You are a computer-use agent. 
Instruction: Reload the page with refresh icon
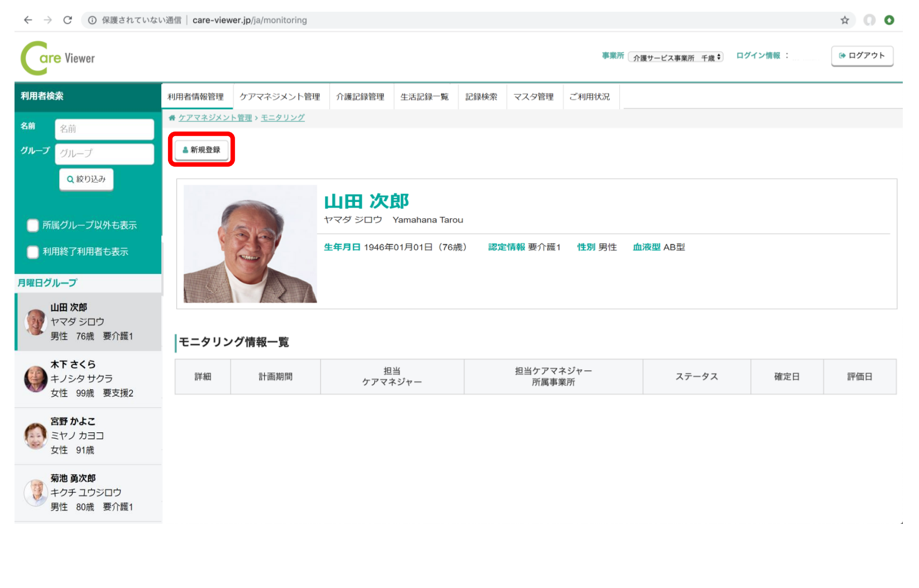[68, 20]
